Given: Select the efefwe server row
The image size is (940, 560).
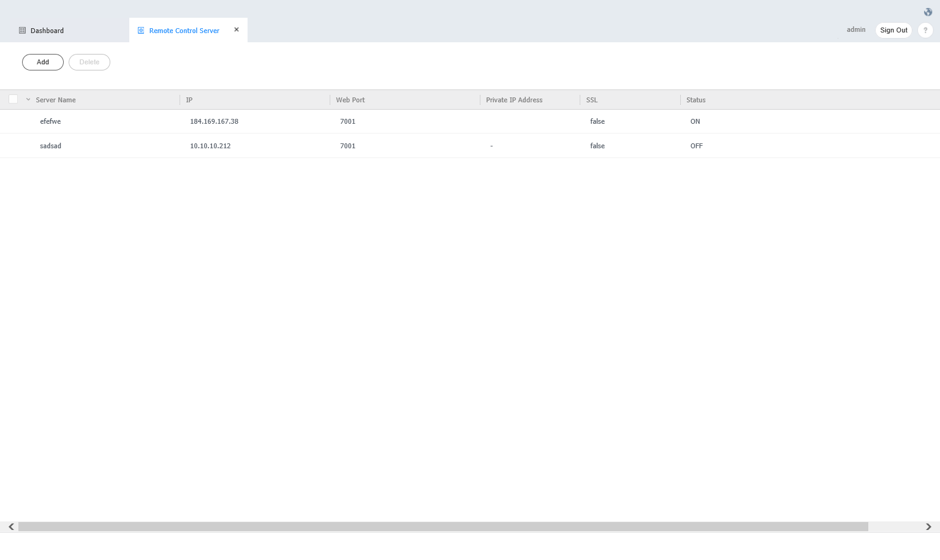Looking at the screenshot, I should (50, 121).
